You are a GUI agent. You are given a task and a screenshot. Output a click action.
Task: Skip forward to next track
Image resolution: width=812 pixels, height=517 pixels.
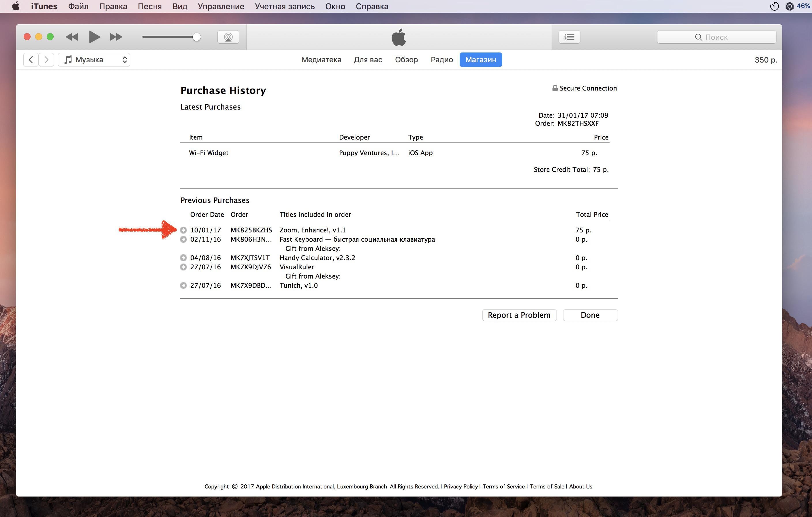[x=116, y=37]
